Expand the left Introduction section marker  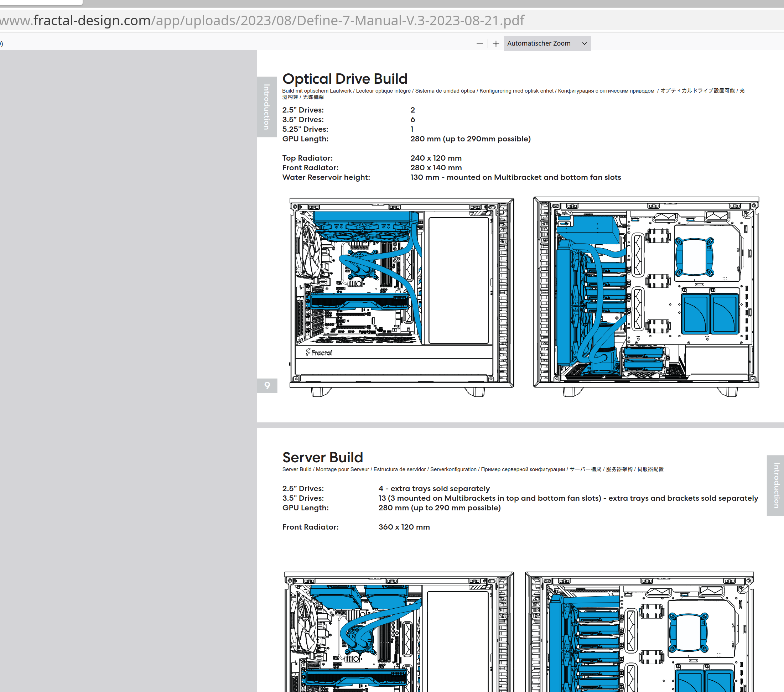(x=267, y=105)
